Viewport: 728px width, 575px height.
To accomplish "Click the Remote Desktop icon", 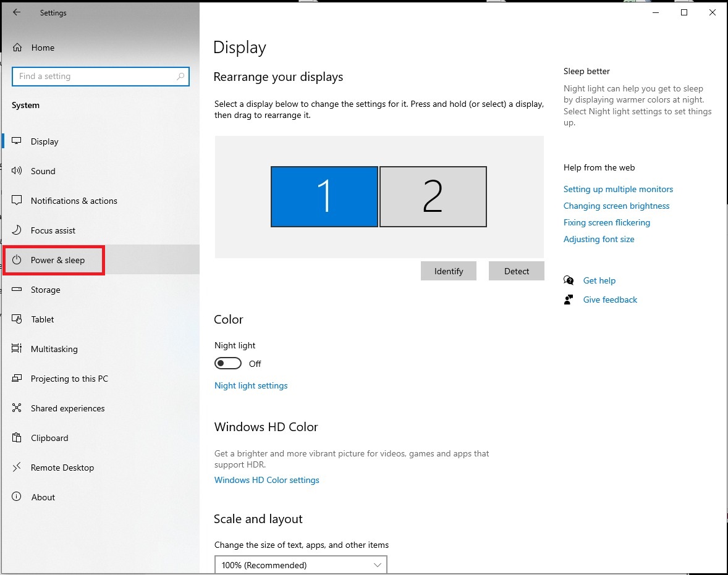I will pyautogui.click(x=17, y=468).
